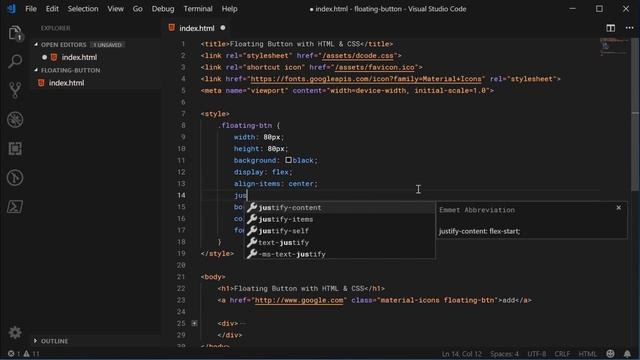Follow the /assets/dcode.css link
This screenshot has width=640, height=360.
tap(358, 56)
